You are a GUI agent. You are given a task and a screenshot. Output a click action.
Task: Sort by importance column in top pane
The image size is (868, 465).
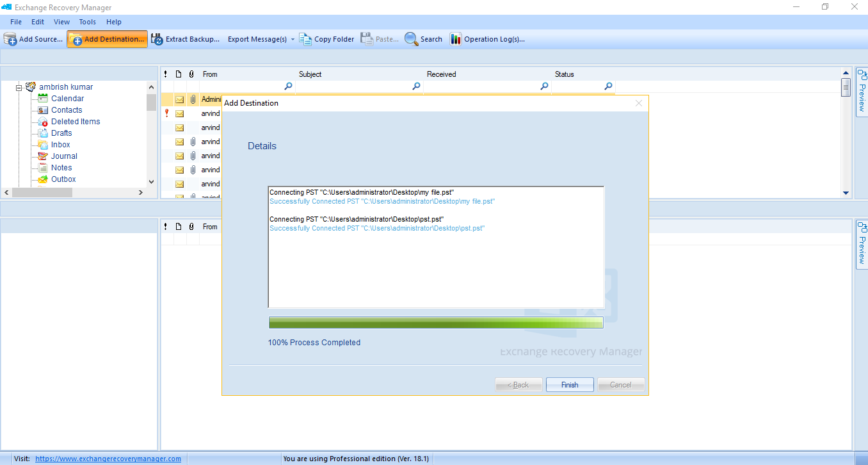166,74
